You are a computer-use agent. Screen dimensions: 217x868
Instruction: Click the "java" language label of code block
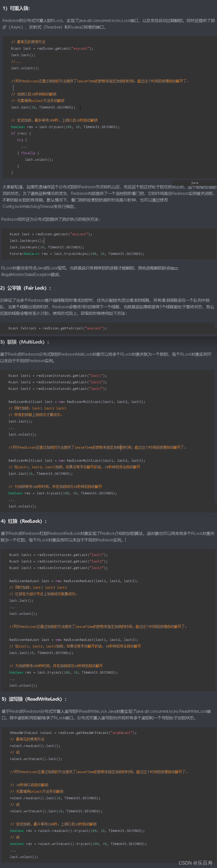195,183
